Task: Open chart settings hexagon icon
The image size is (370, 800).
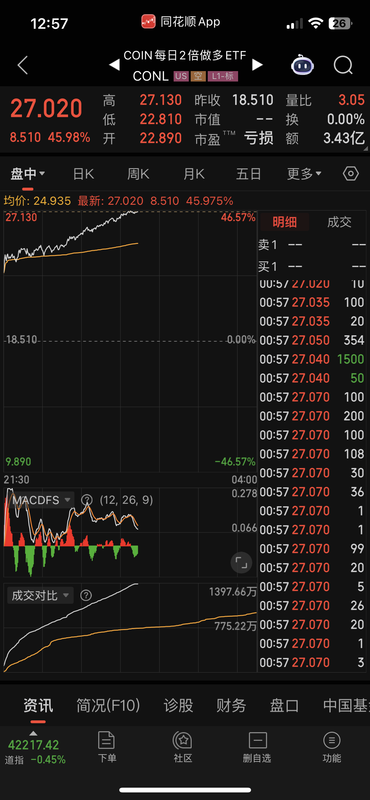Action: click(x=351, y=174)
